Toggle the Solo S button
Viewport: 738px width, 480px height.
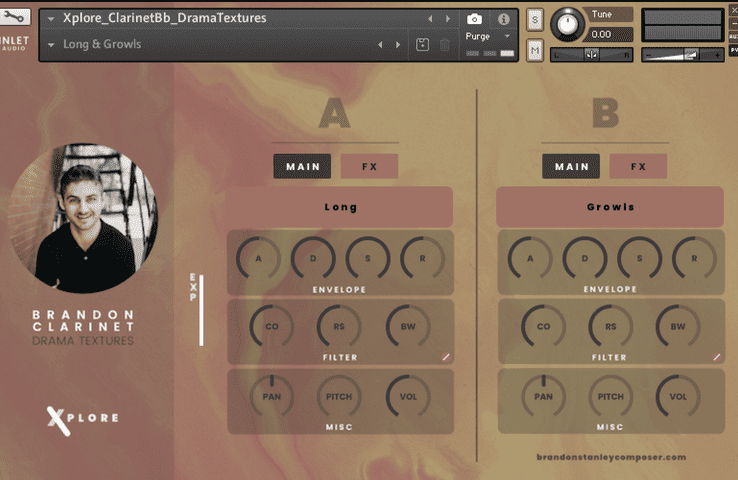coord(535,19)
